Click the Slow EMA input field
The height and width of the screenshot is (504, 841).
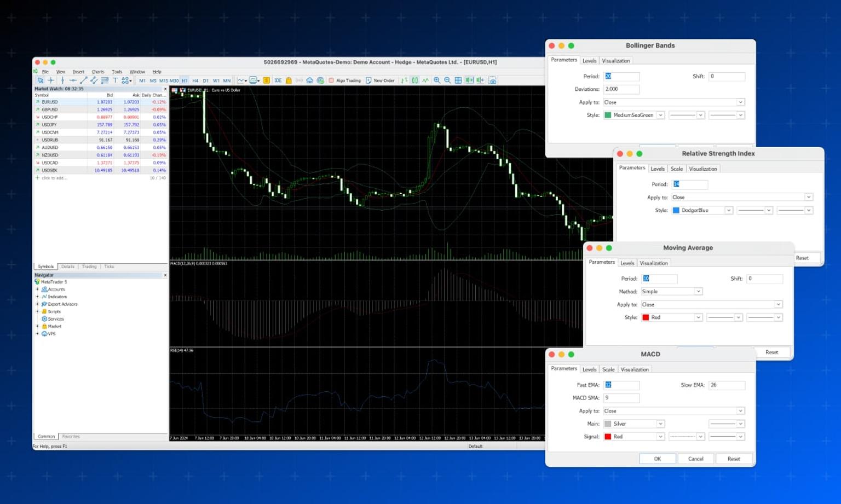727,385
